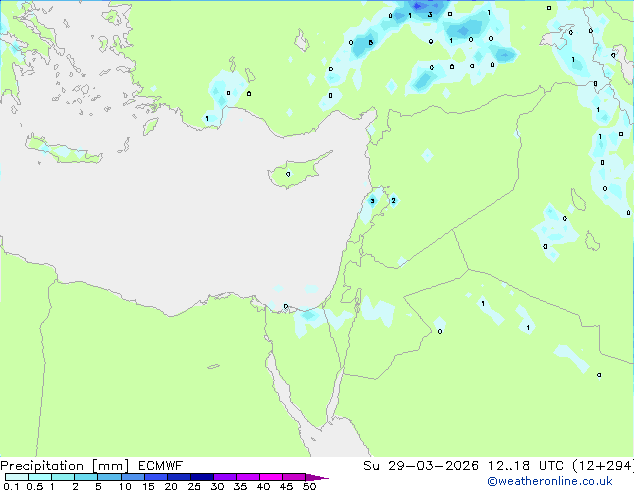Pick the 0.1–0.5 mm legend swatch
634x490 pixels.
coord(17,477)
